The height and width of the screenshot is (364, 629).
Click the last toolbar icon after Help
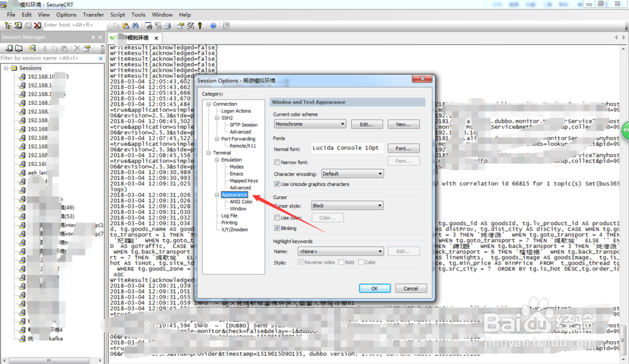(226, 26)
